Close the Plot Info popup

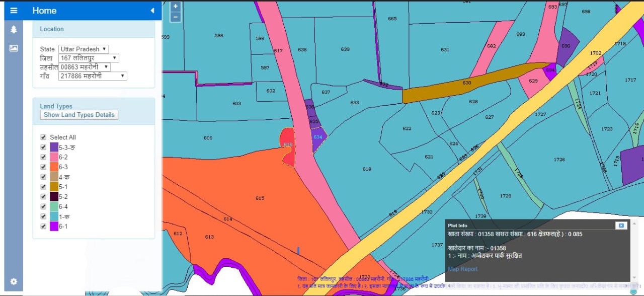tap(621, 226)
